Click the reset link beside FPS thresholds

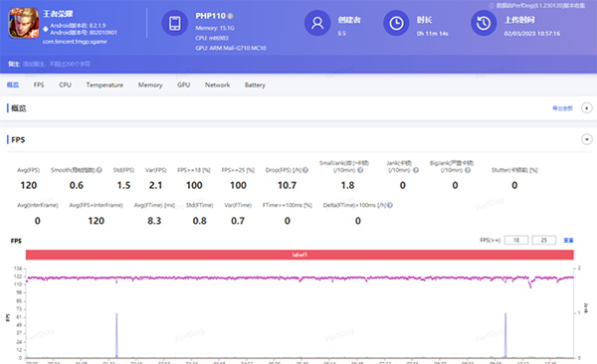tap(568, 241)
